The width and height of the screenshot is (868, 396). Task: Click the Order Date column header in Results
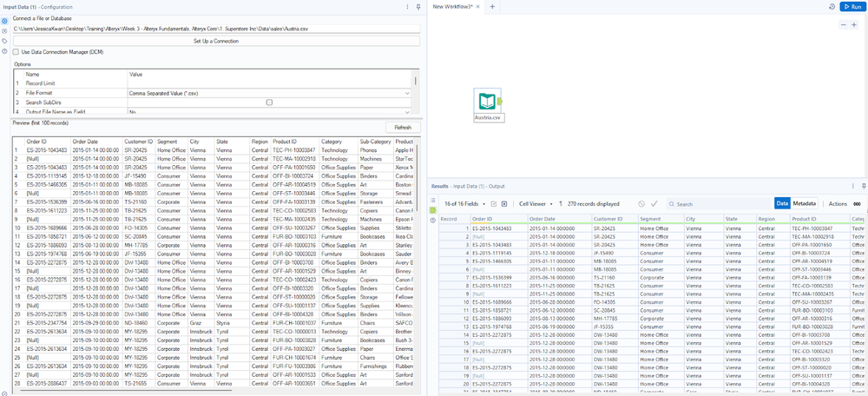pos(559,219)
